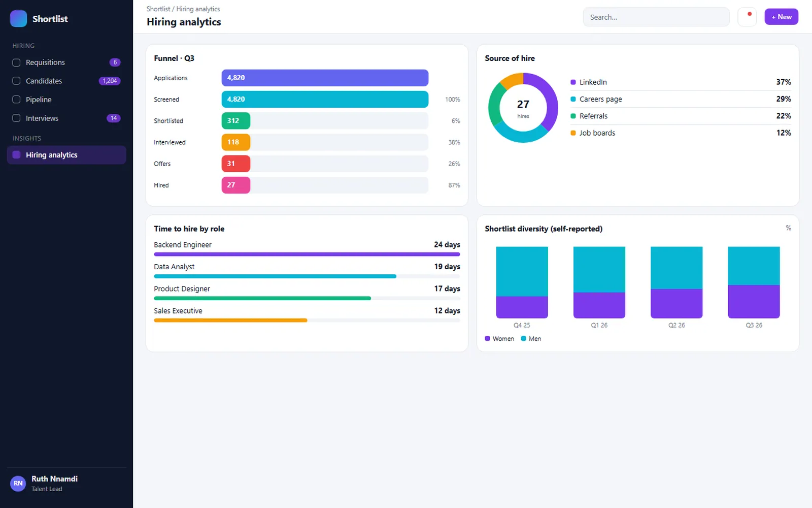Click the Careers page legend dot

coord(573,99)
